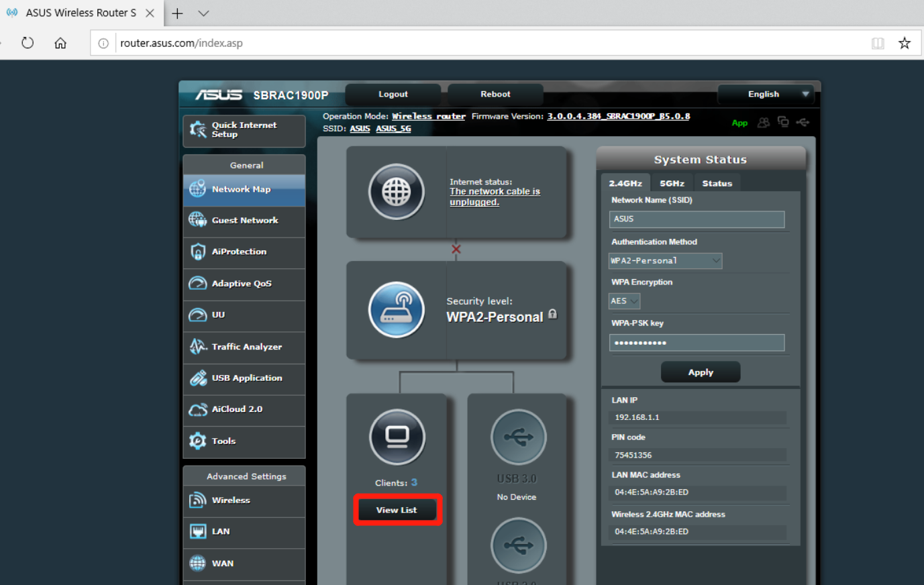Click the ASUS SSID link

360,128
